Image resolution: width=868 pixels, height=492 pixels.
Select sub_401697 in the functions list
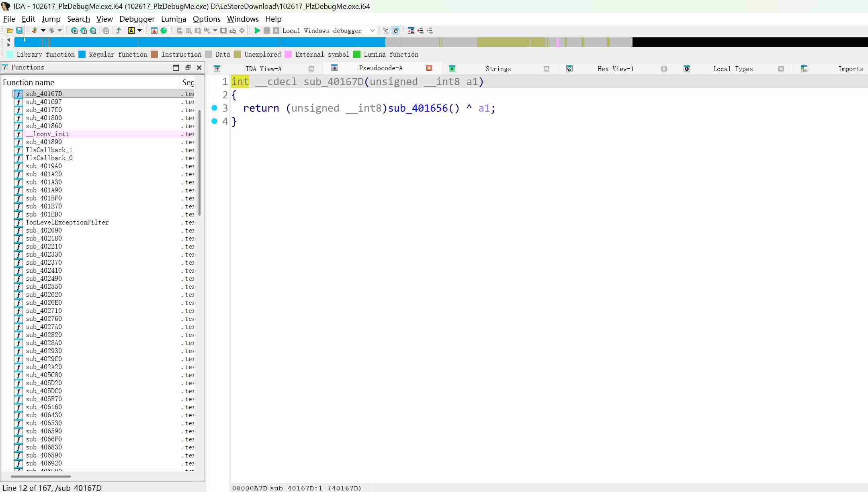tap(44, 102)
